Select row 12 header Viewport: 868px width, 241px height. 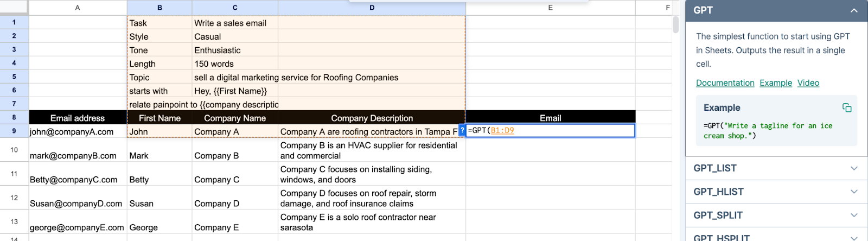point(14,198)
